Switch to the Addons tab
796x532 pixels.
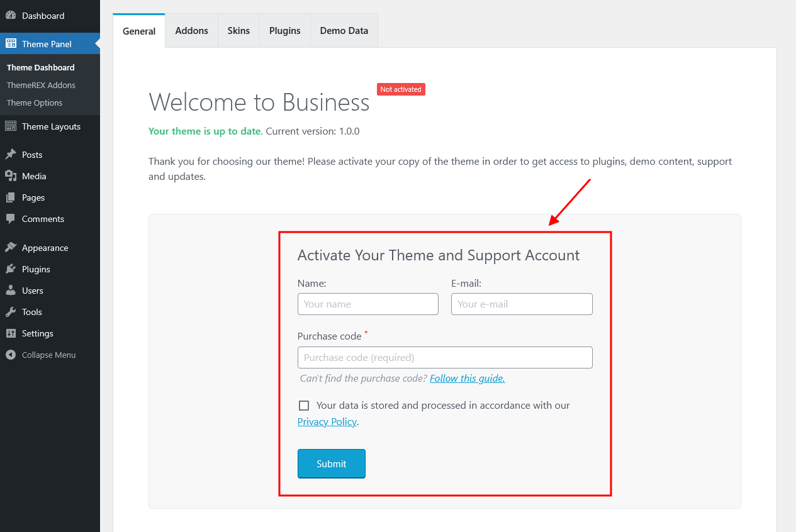coord(191,31)
